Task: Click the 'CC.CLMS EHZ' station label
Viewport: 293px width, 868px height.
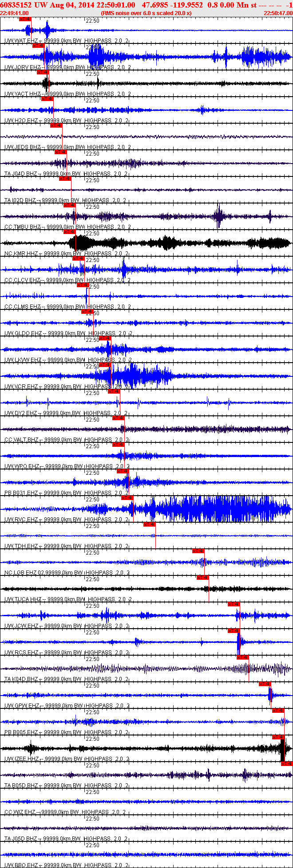Action: [22, 307]
